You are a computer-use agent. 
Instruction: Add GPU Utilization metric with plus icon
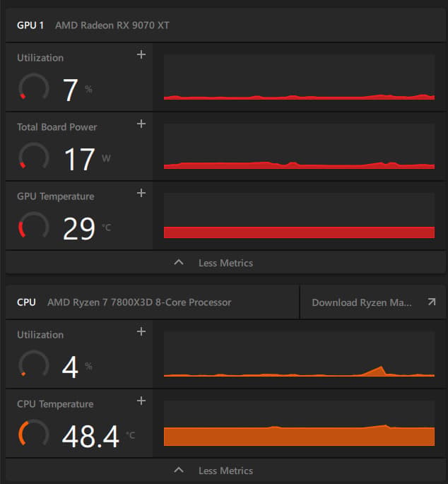coord(141,54)
